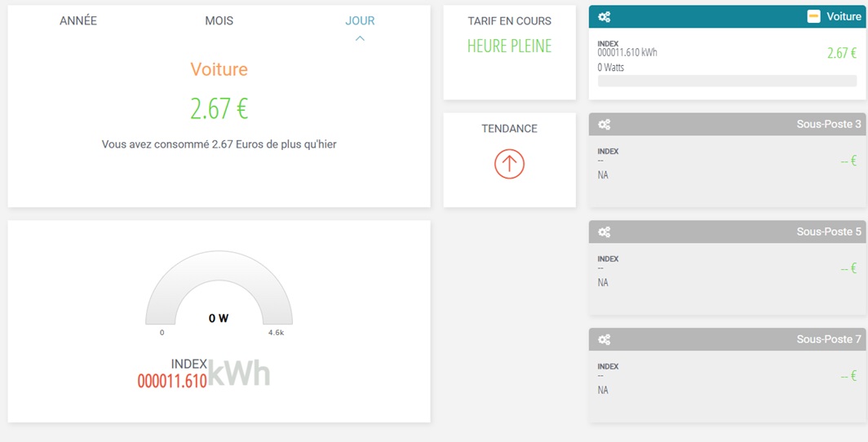Click the NA text on Sous-Poste 5 card

click(603, 283)
